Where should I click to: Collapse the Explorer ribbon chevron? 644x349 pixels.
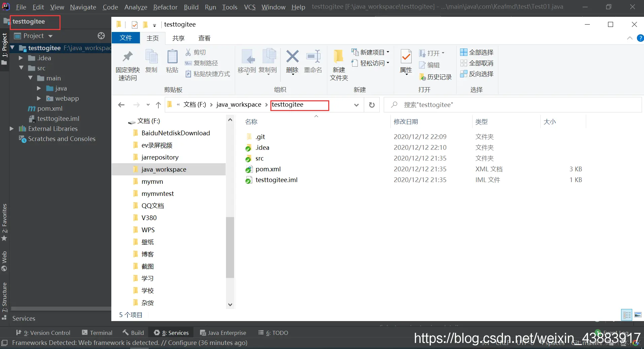click(x=630, y=38)
